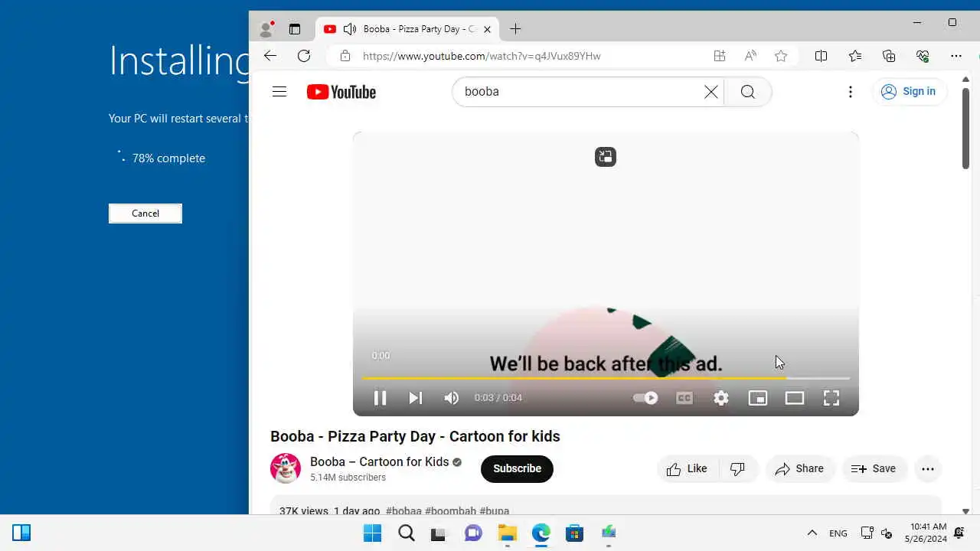
Task: Enable miniplayer mode
Action: 758,398
